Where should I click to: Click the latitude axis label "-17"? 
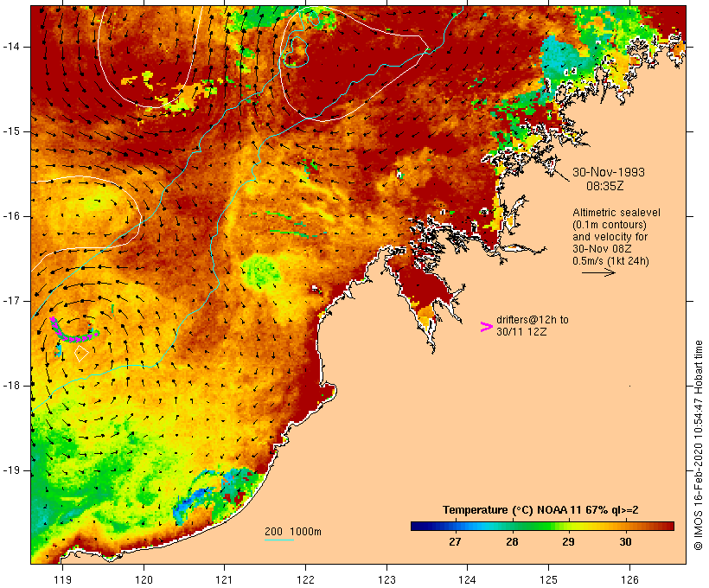(11, 301)
